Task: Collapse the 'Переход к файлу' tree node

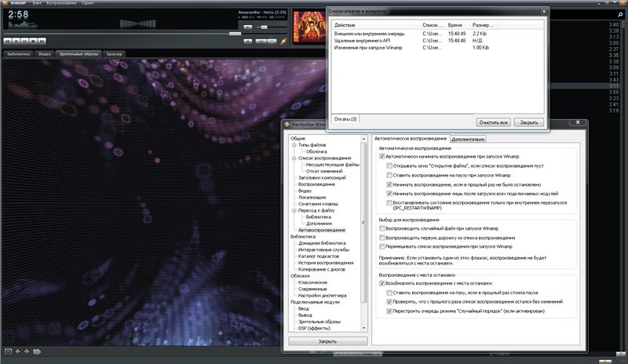Action: (x=293, y=210)
